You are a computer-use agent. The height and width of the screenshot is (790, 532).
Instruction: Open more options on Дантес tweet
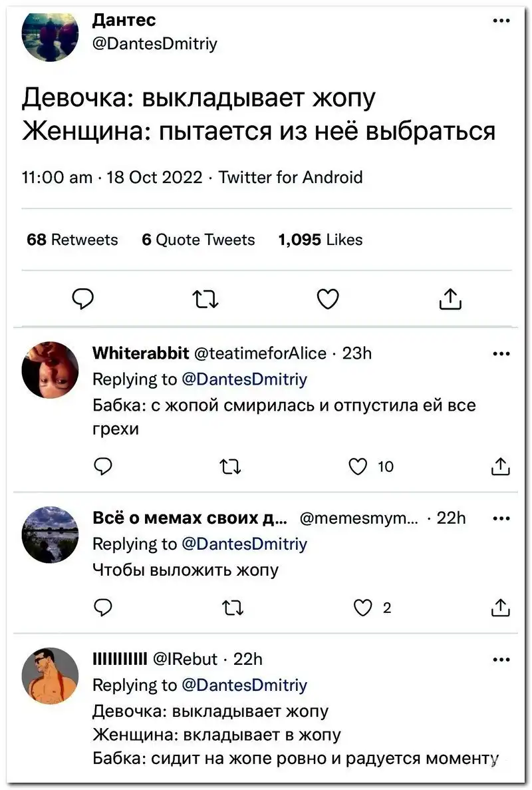(502, 21)
